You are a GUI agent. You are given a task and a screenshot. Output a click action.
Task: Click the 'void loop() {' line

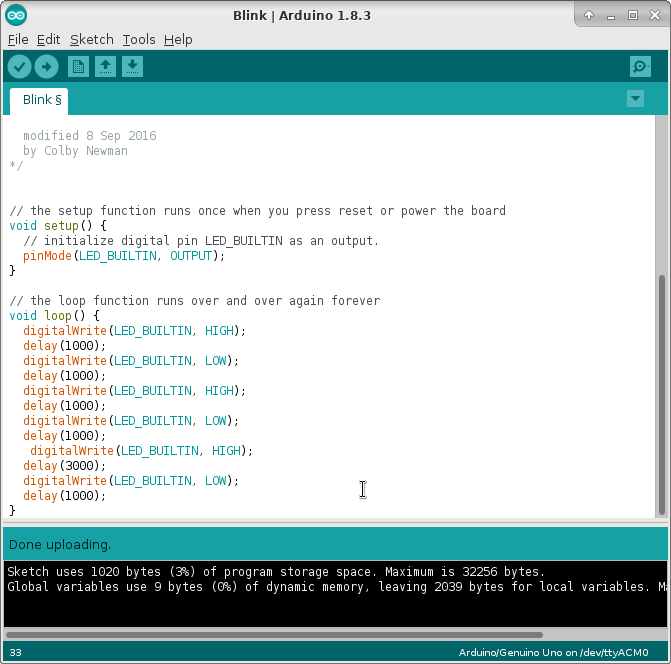(x=54, y=315)
